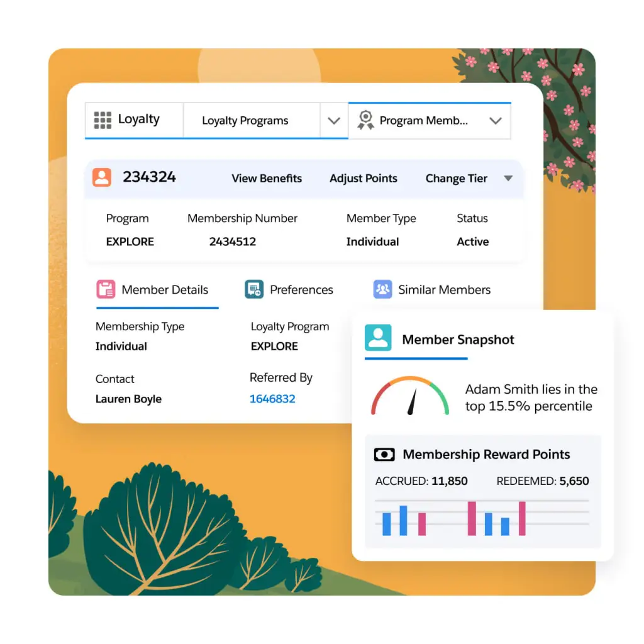Open referral record link 1646832
Viewport: 644px width, 644px height.
(272, 398)
